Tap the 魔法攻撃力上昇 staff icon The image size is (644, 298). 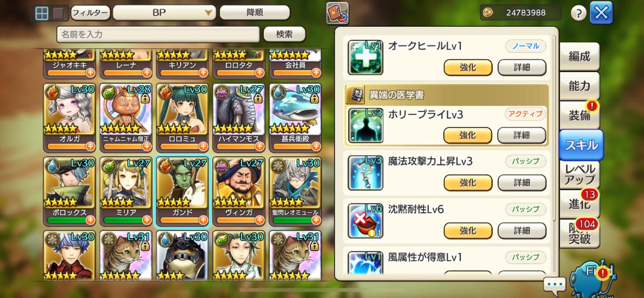[365, 173]
